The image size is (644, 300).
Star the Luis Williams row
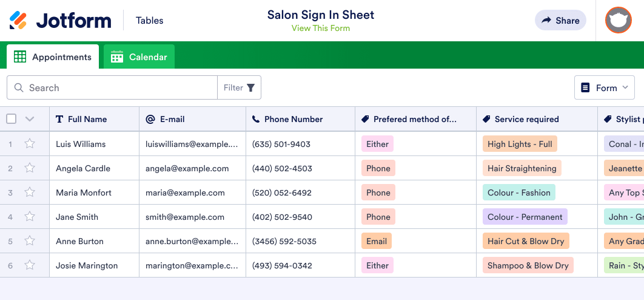pos(30,144)
